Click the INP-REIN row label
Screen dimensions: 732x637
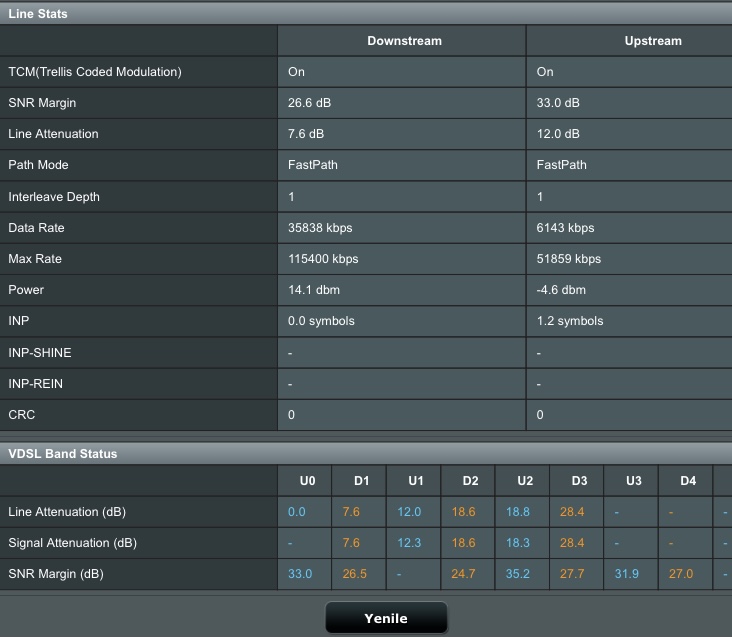[35, 384]
